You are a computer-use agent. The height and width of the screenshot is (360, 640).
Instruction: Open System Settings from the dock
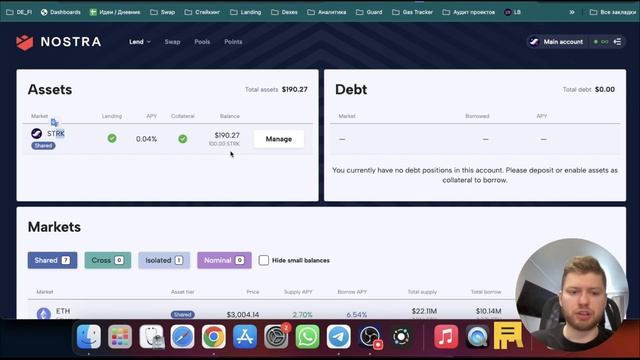coord(276,337)
